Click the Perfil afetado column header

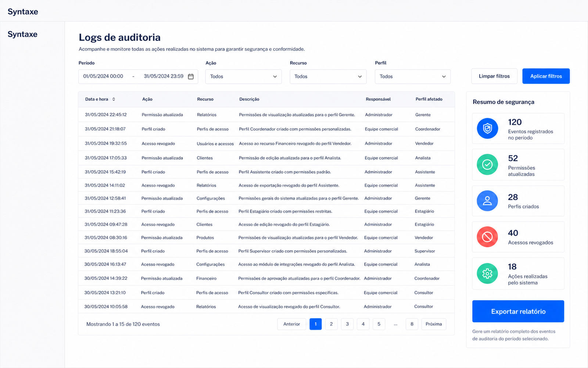pyautogui.click(x=429, y=99)
